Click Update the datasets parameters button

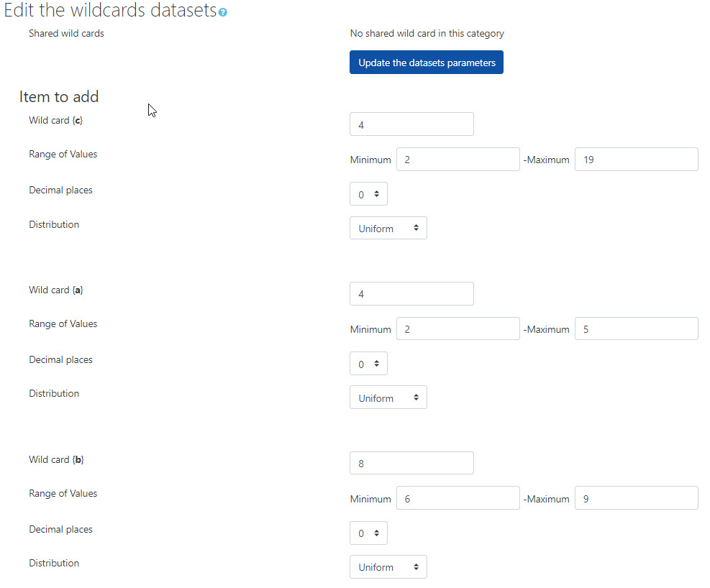[427, 63]
